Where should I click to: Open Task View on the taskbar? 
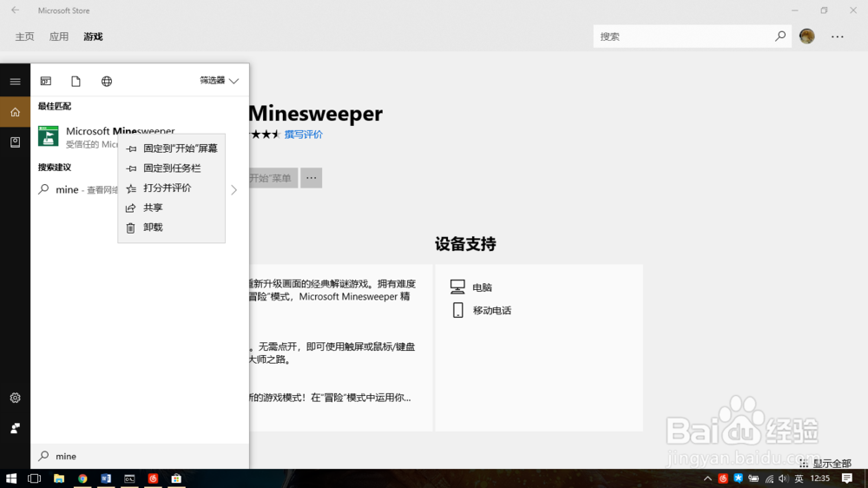pos(35,478)
